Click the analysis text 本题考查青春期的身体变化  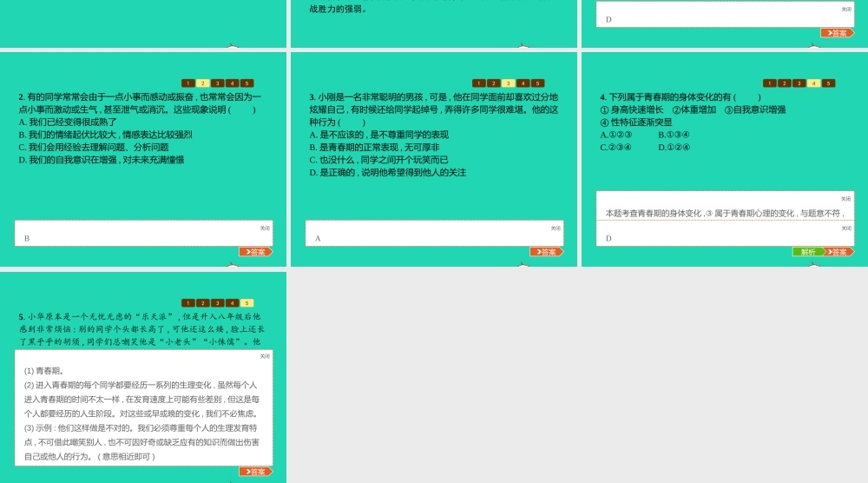click(725, 213)
